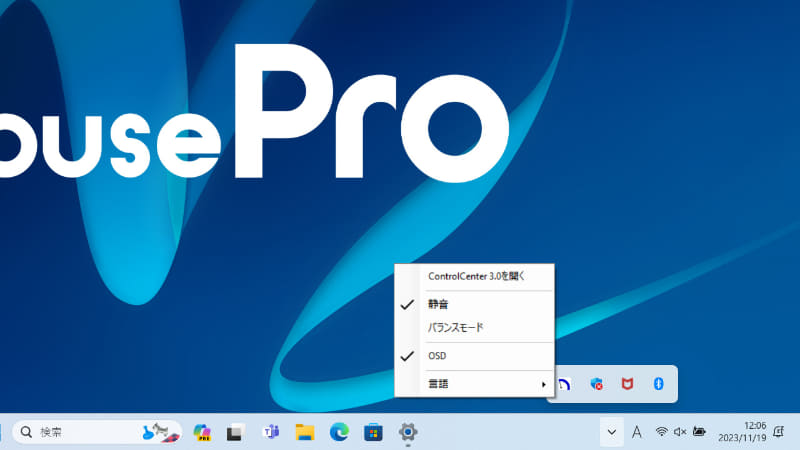800x450 pixels.
Task: Click the search highlight illustration in search box
Action: (161, 433)
